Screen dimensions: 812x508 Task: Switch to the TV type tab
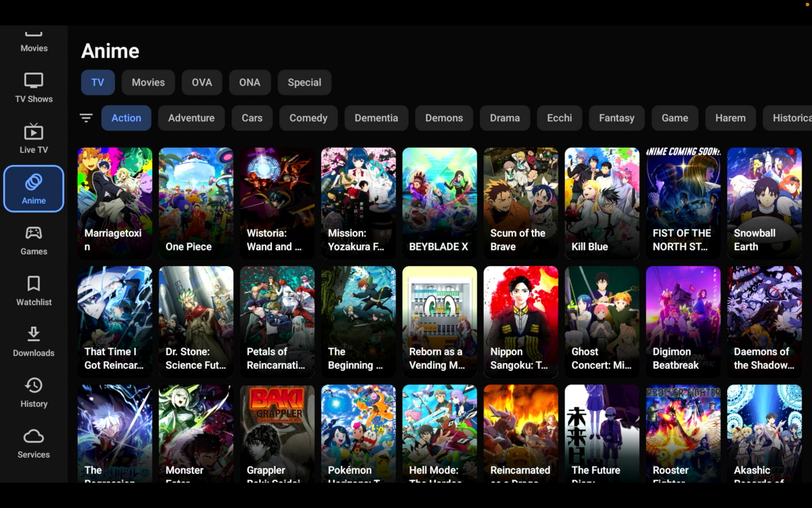pos(98,82)
